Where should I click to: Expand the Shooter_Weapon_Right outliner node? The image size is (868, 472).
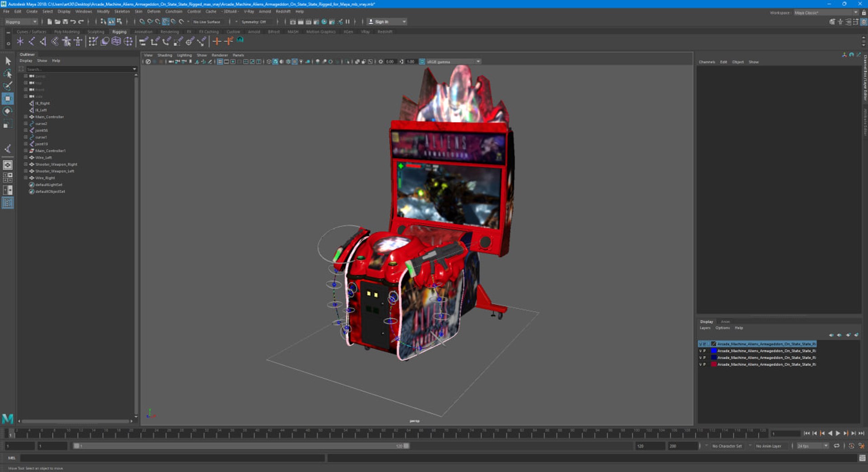[26, 164]
